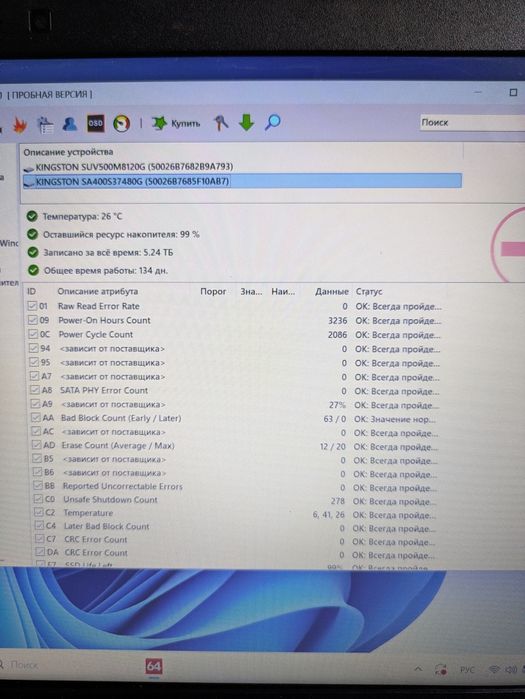
Task: Toggle checkbox for C2 Temperature
Action: coord(39,512)
